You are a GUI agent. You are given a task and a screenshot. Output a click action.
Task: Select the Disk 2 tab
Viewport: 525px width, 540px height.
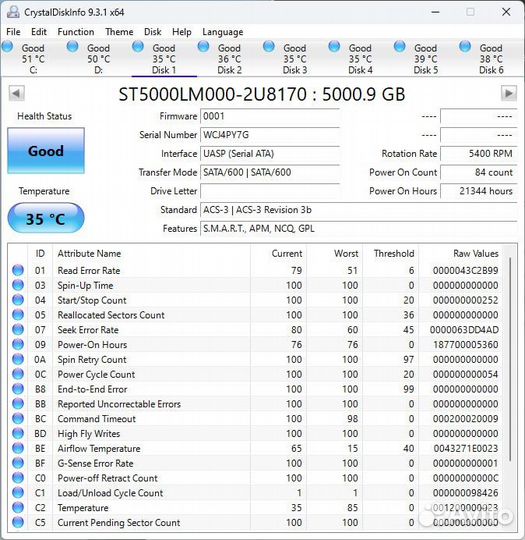pyautogui.click(x=229, y=59)
